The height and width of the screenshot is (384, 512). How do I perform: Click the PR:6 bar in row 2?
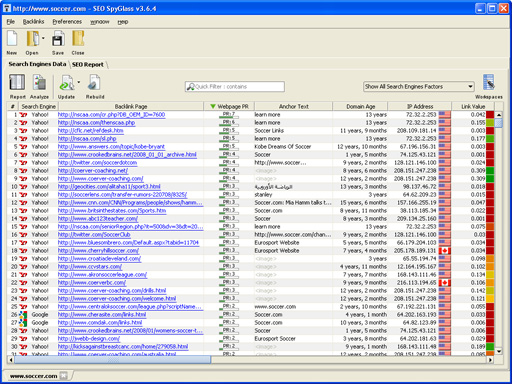229,123
